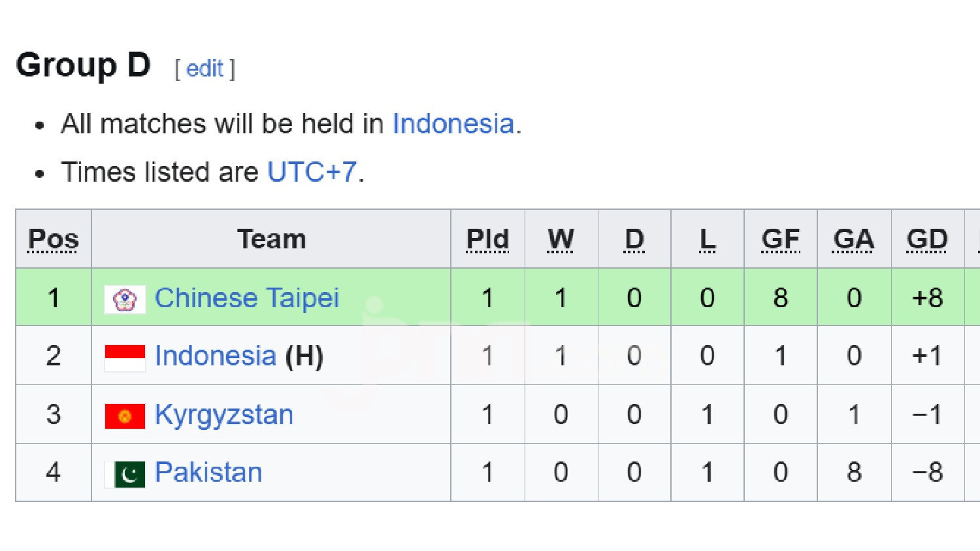Open the Pakistan team link
This screenshot has width=980, height=551.
click(208, 472)
